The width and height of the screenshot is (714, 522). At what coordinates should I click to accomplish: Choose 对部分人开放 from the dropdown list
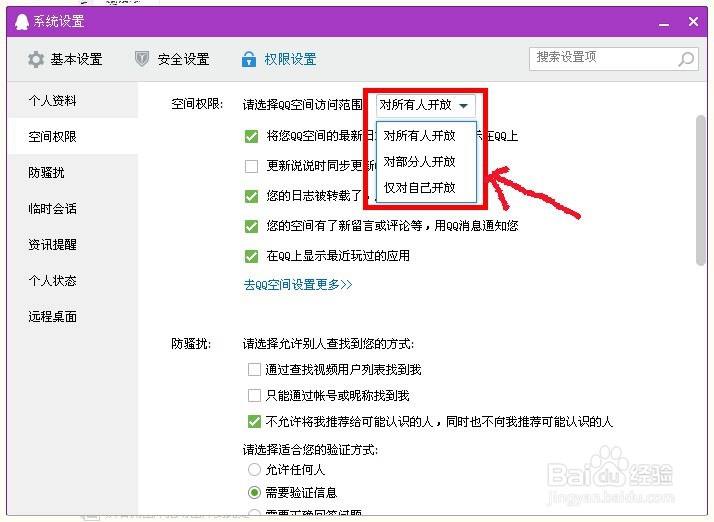point(426,161)
